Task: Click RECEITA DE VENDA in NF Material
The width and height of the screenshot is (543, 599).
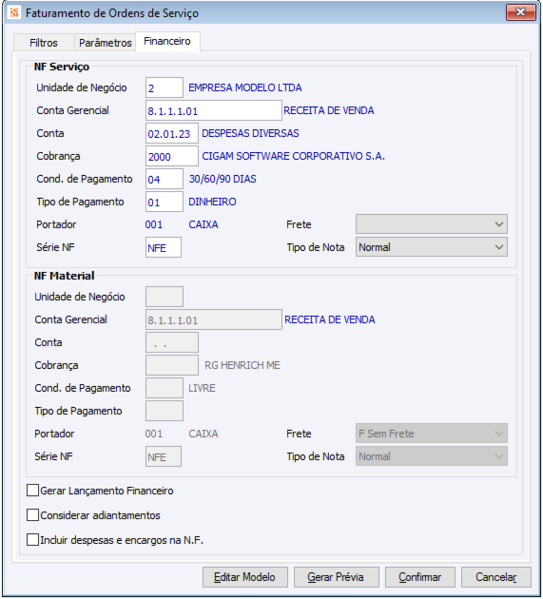Action: pos(329,319)
